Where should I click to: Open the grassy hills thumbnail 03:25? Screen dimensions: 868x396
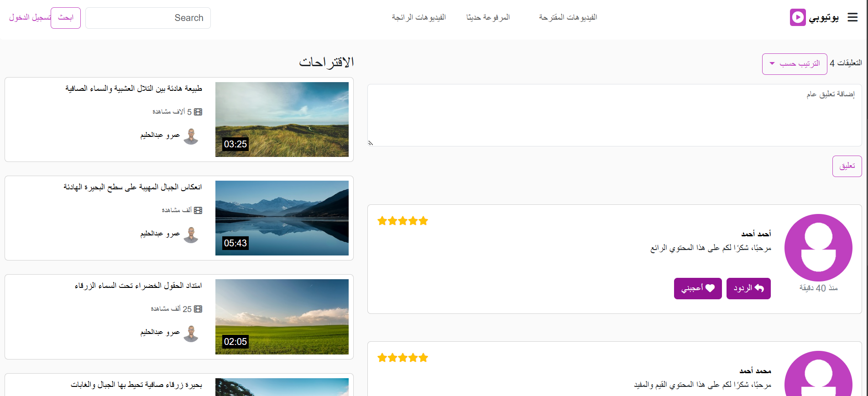[282, 120]
